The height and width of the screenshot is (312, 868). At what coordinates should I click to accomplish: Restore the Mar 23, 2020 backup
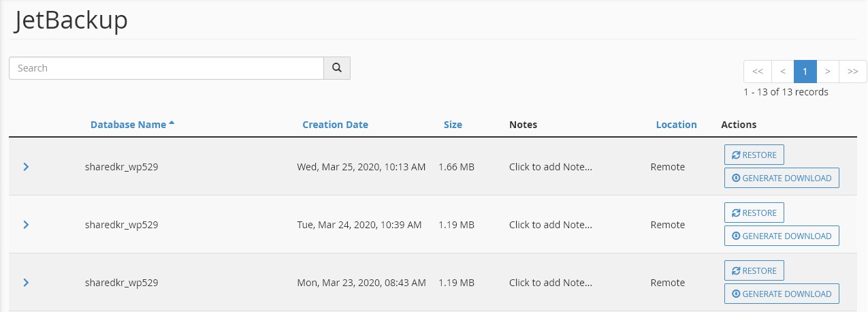tap(754, 270)
